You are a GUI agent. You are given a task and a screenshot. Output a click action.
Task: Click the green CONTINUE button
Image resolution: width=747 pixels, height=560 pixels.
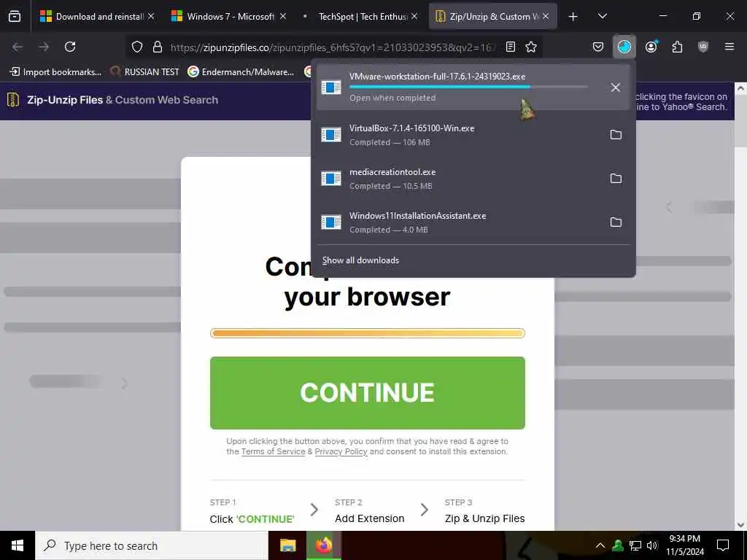368,393
